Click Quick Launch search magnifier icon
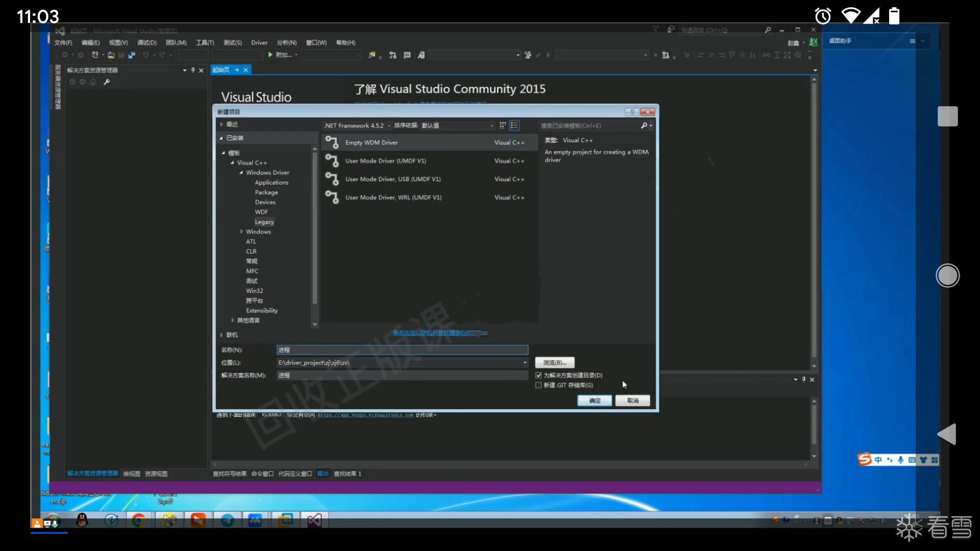 [768, 30]
